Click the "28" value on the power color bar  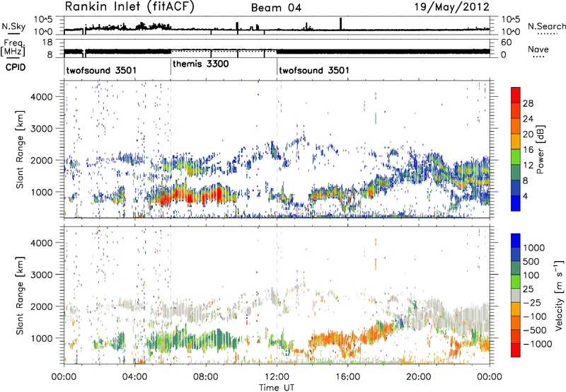point(528,103)
